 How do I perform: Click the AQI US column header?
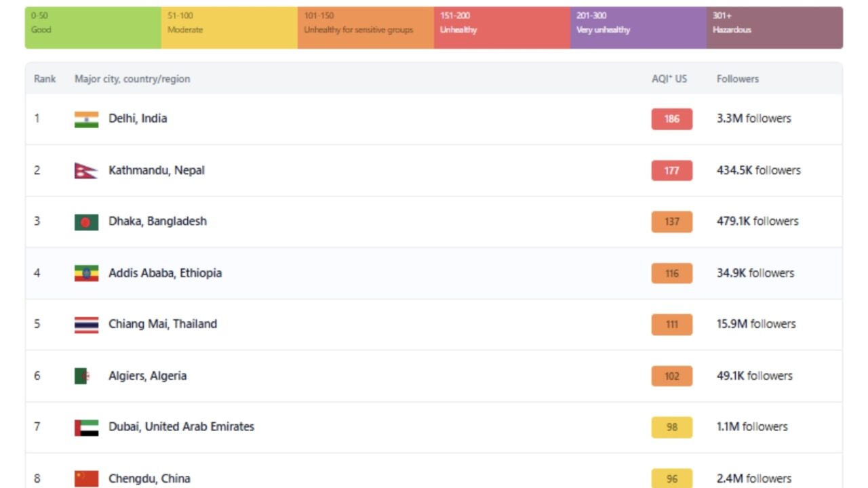(x=669, y=79)
